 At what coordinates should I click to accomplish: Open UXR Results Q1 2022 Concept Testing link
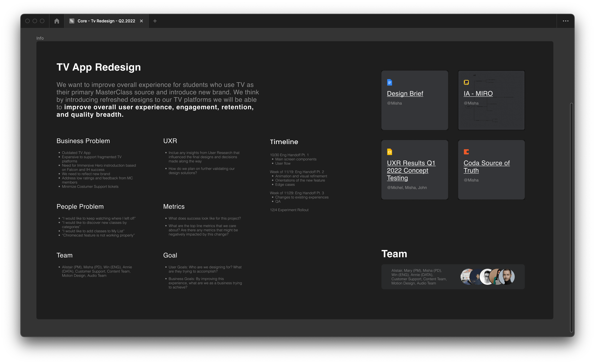click(411, 170)
